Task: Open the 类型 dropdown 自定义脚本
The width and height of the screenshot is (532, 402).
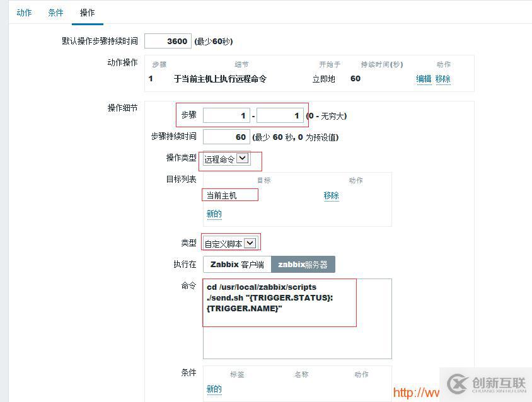Action: coord(231,243)
